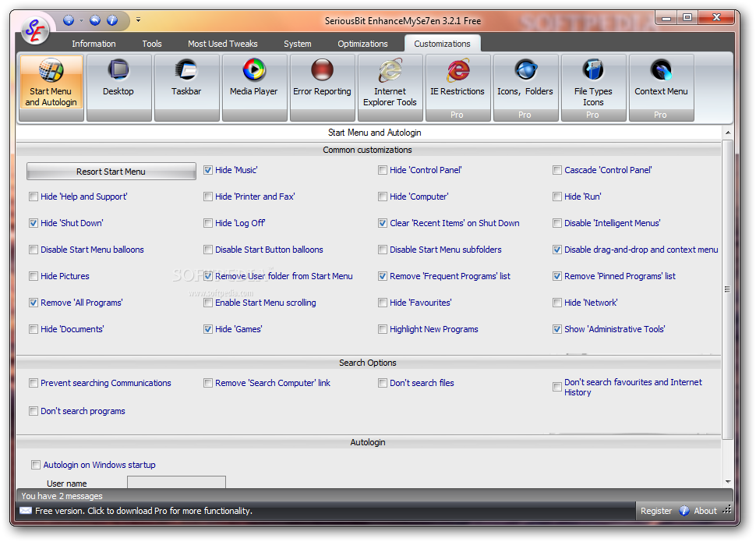The width and height of the screenshot is (756, 542).
Task: Click the scrollbar down arrow
Action: pyautogui.click(x=728, y=482)
